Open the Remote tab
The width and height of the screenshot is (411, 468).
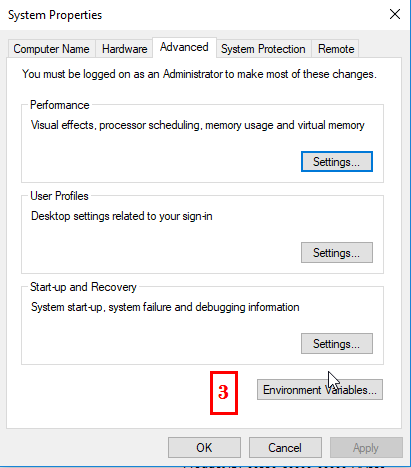(336, 49)
